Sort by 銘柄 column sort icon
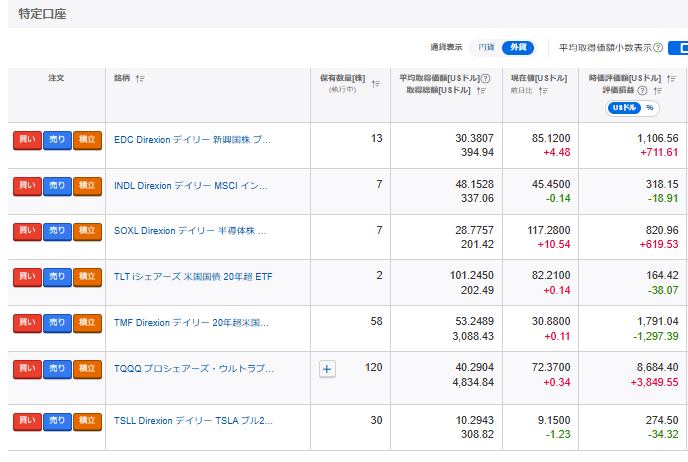Viewport: 688px width, 462px height. pos(140,79)
